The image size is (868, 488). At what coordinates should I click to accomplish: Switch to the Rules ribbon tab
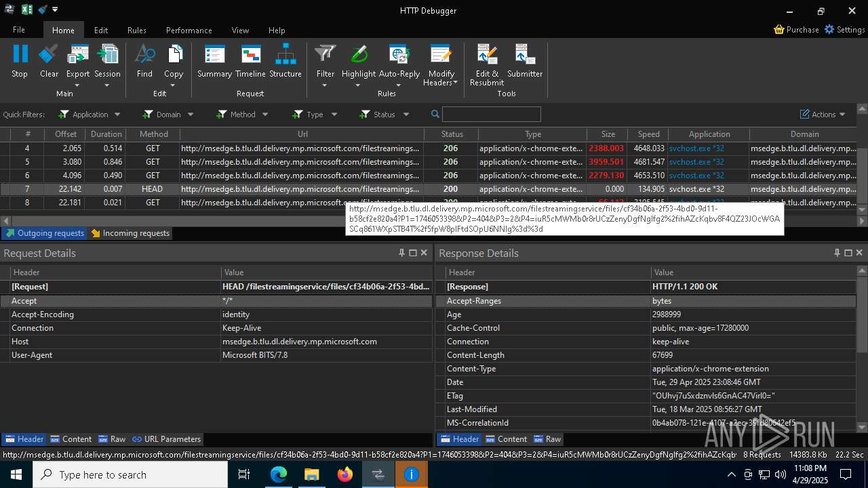point(137,30)
